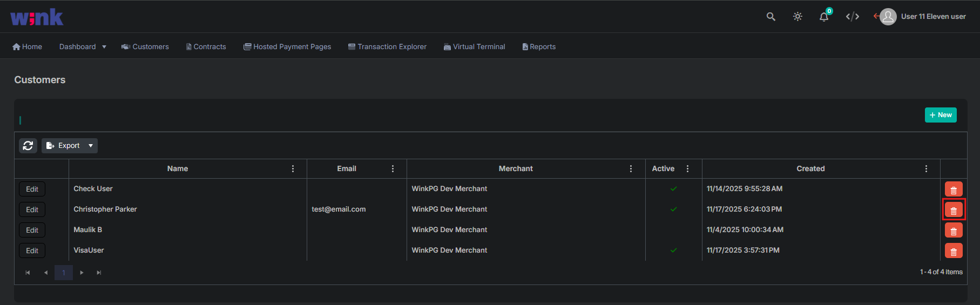This screenshot has height=305, width=980.
Task: Go to next page of grid
Action: click(x=82, y=273)
